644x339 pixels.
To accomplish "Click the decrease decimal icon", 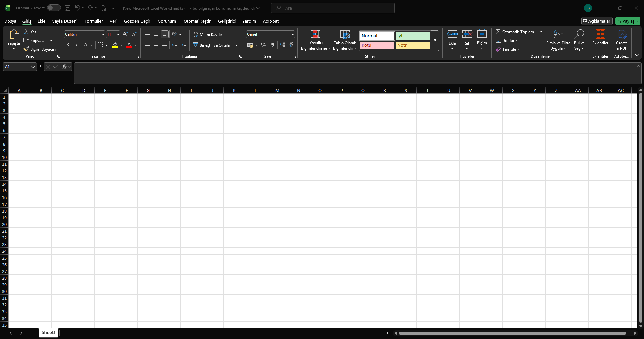I will click(291, 45).
